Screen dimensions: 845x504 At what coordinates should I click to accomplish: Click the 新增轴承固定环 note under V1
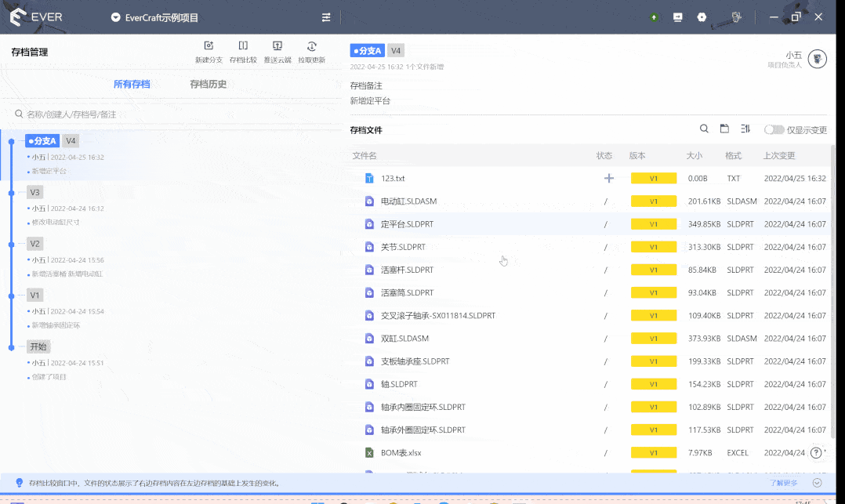[56, 325]
